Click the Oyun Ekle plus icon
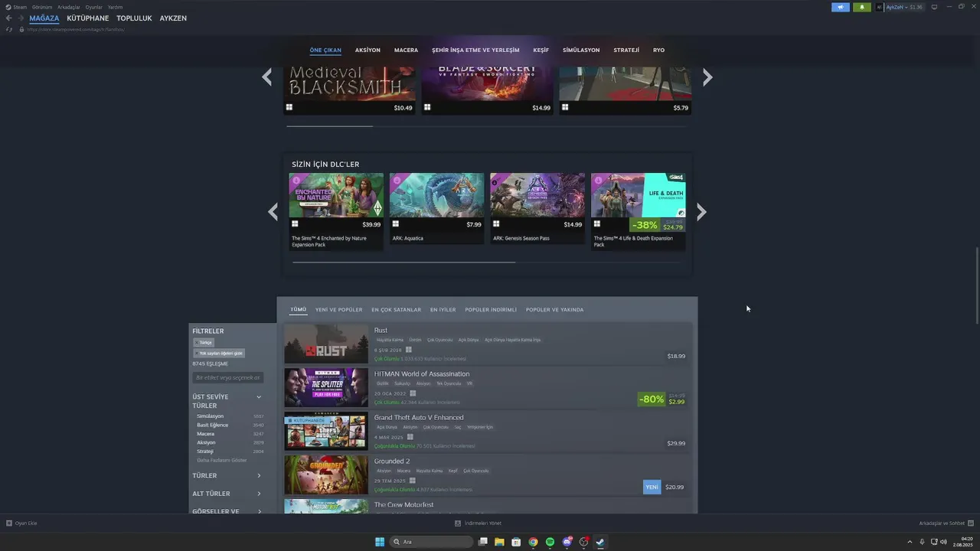This screenshot has width=980, height=551. click(x=9, y=523)
